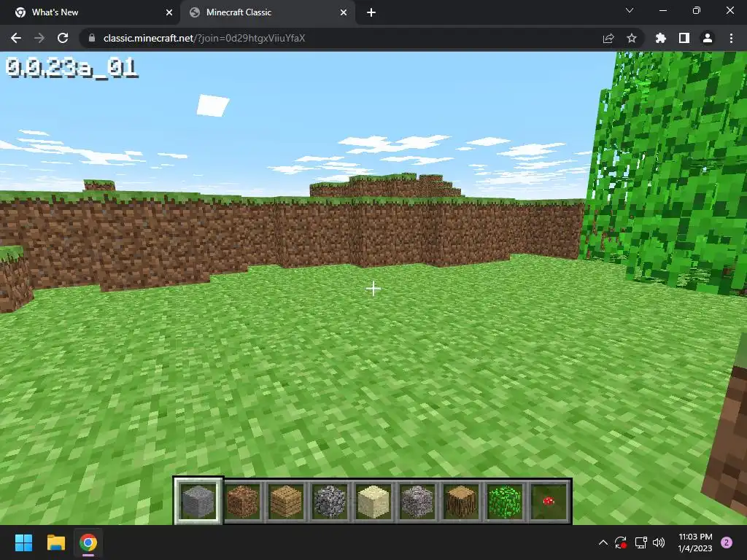This screenshot has width=747, height=560.
Task: Open the Windows Start menu
Action: (23, 542)
